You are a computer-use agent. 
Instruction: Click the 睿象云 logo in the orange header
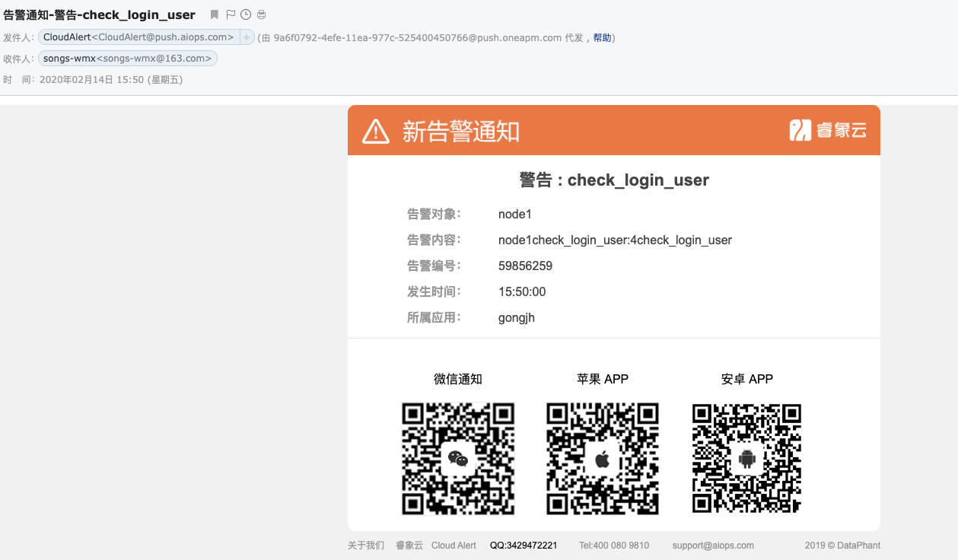(x=829, y=130)
